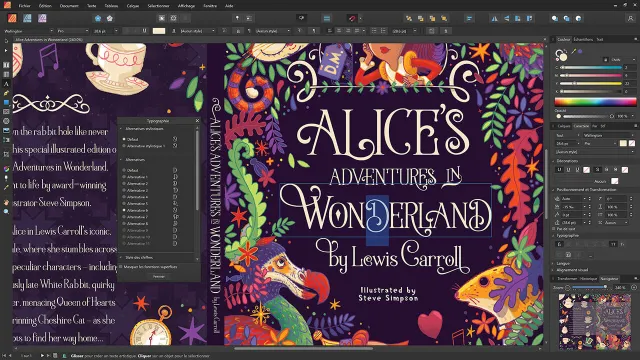Select the Move tool arrow icon
This screenshot has width=640, height=360.
(x=6, y=41)
